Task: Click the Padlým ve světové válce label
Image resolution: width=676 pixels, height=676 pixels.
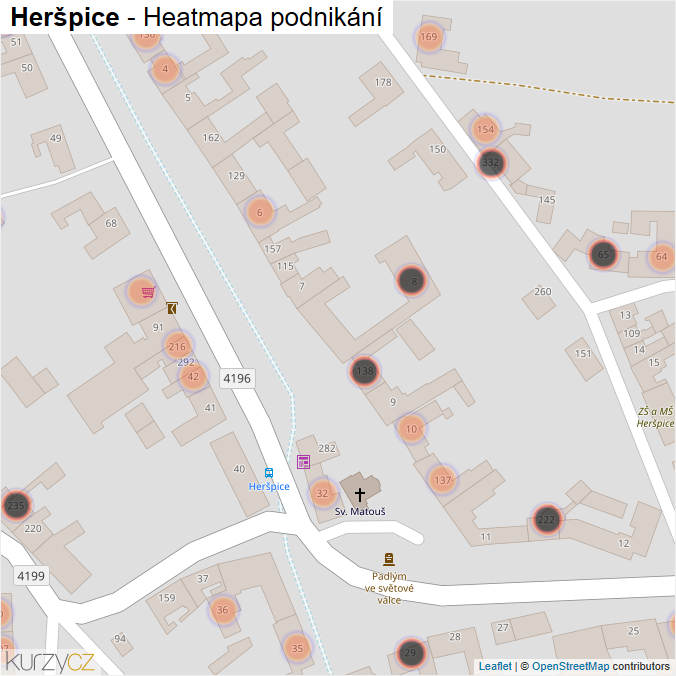Action: coord(389,588)
